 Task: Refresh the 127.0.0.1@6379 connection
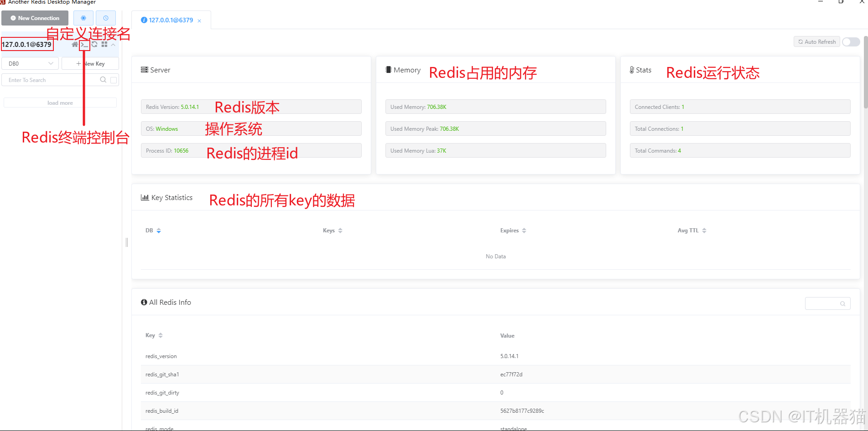(x=94, y=45)
